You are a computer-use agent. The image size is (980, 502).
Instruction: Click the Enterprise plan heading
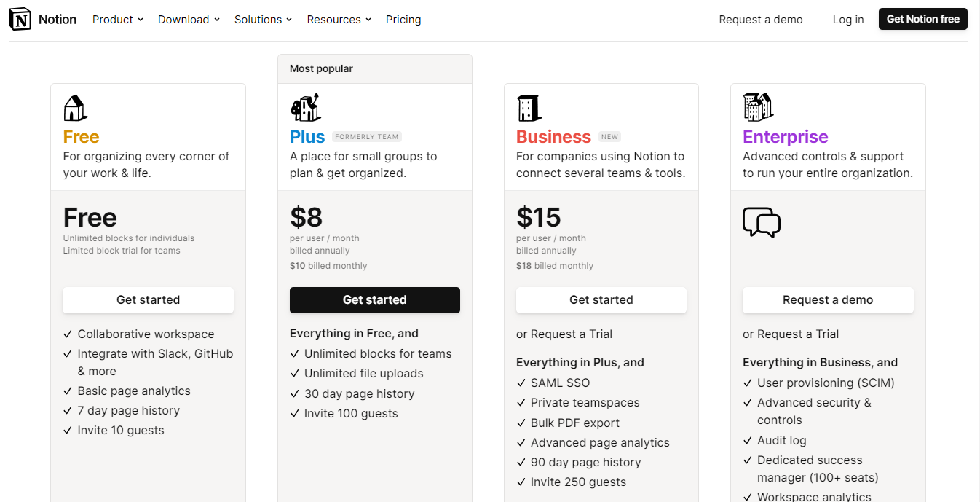pos(785,137)
